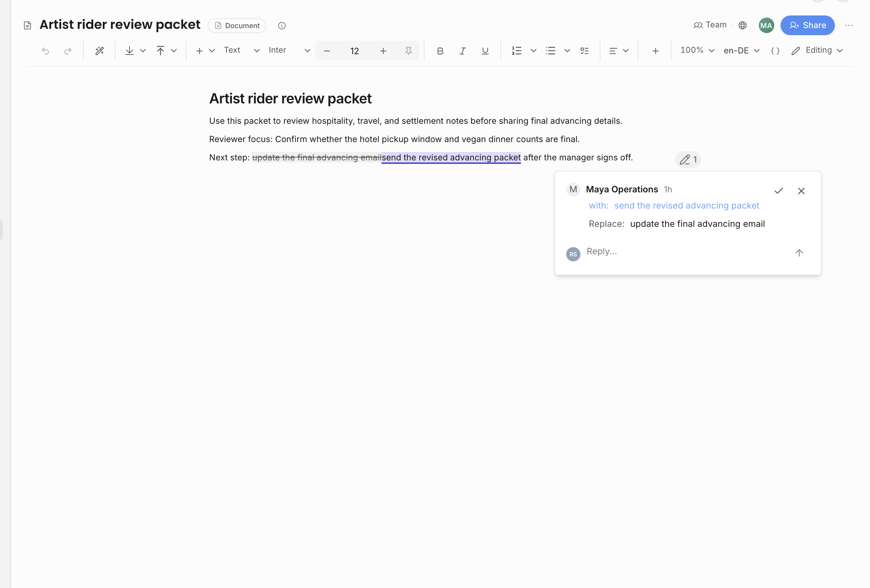Insert a checklist
The image size is (870, 588).
point(584,51)
